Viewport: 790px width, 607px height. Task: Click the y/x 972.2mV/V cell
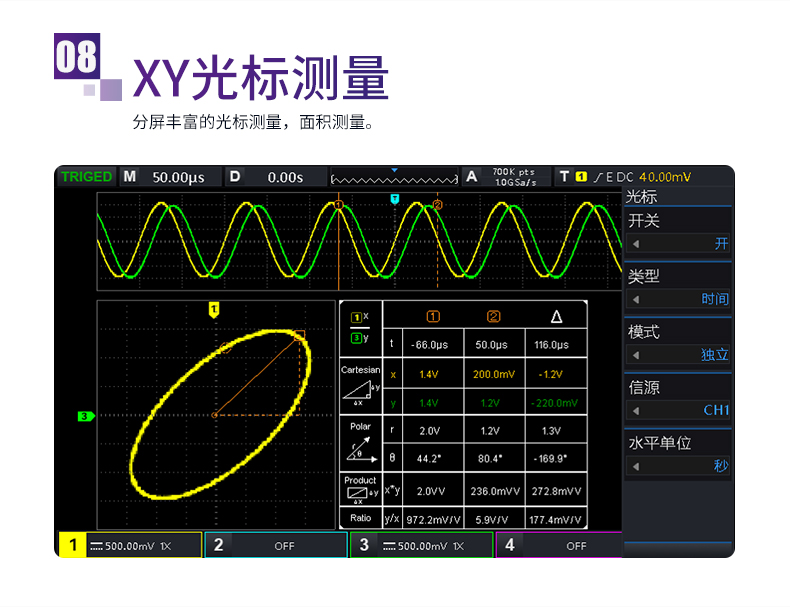pyautogui.click(x=433, y=519)
